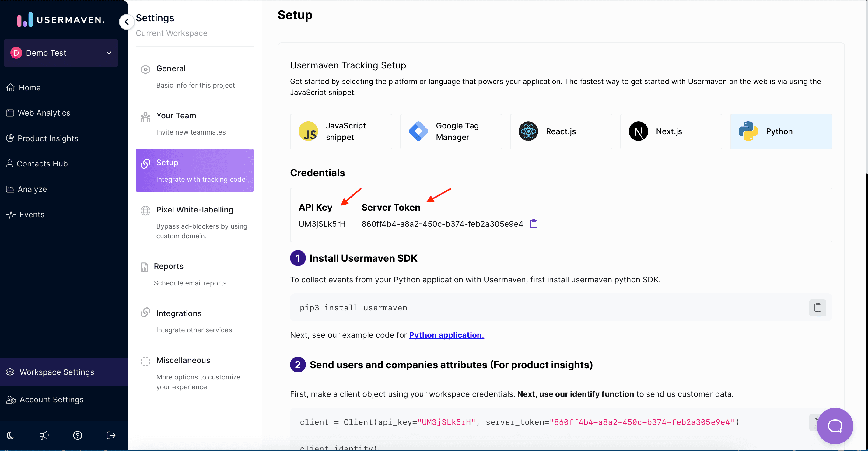868x451 pixels.
Task: Choose the Next.js platform
Action: 671,131
